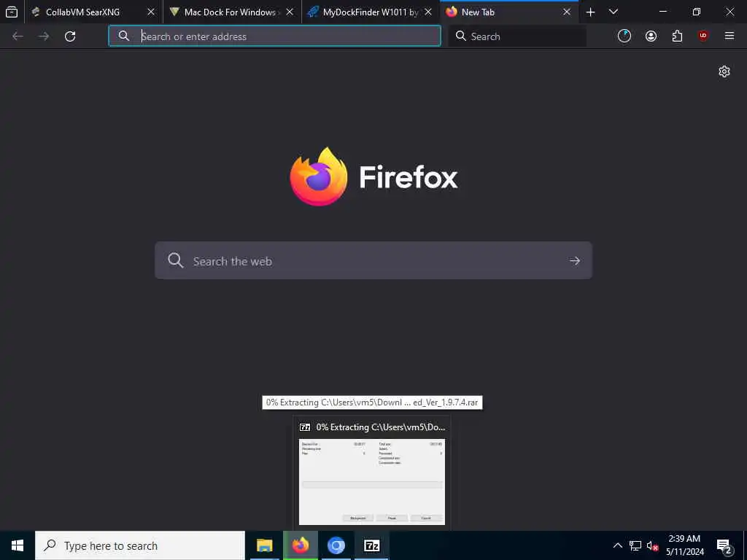Open Firefox View at the tab bar's start
This screenshot has width=747, height=560.
point(12,12)
